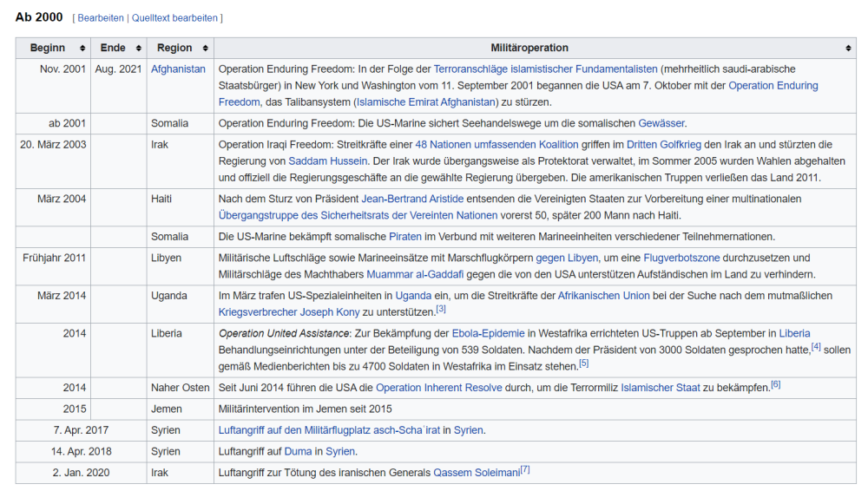Sort table by Region column arrows
Screen dimensions: 868x491
pos(205,49)
